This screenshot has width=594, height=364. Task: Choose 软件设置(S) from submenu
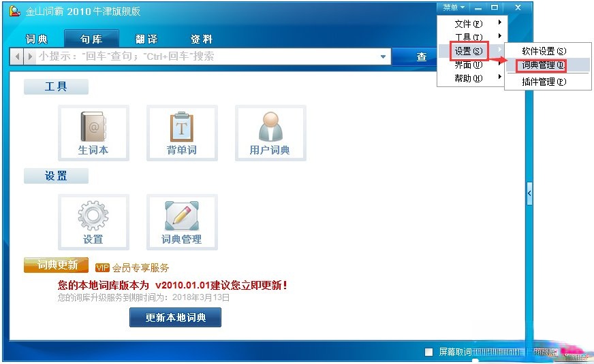548,51
